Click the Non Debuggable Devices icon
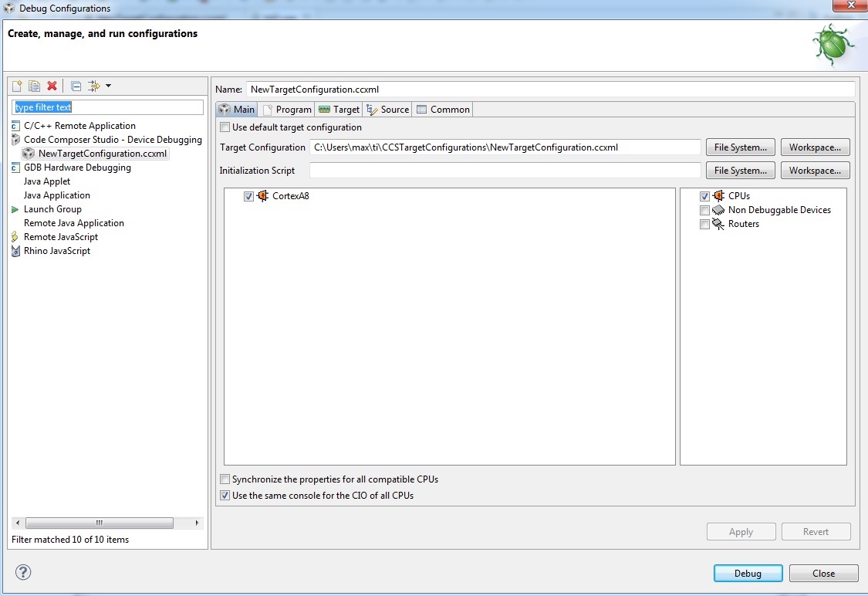868x596 pixels. pos(718,210)
